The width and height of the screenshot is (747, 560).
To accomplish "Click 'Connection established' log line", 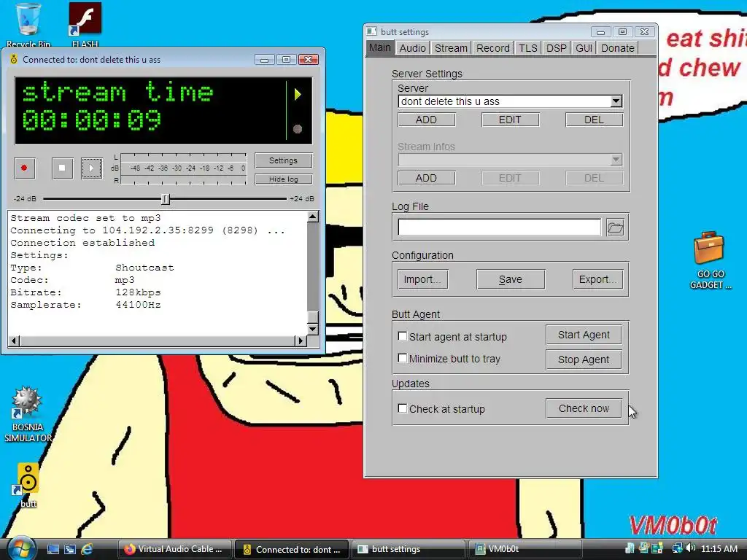I will coord(82,243).
